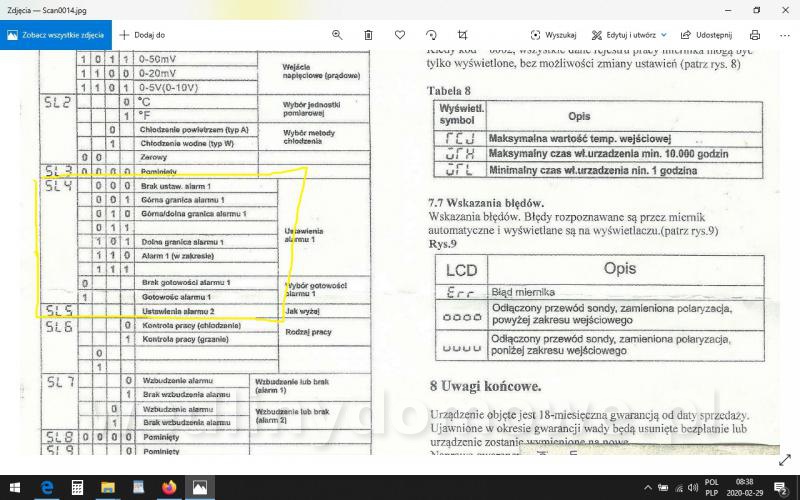Click 'Minimalny czas wł.urzadzenia' table row

click(x=593, y=170)
